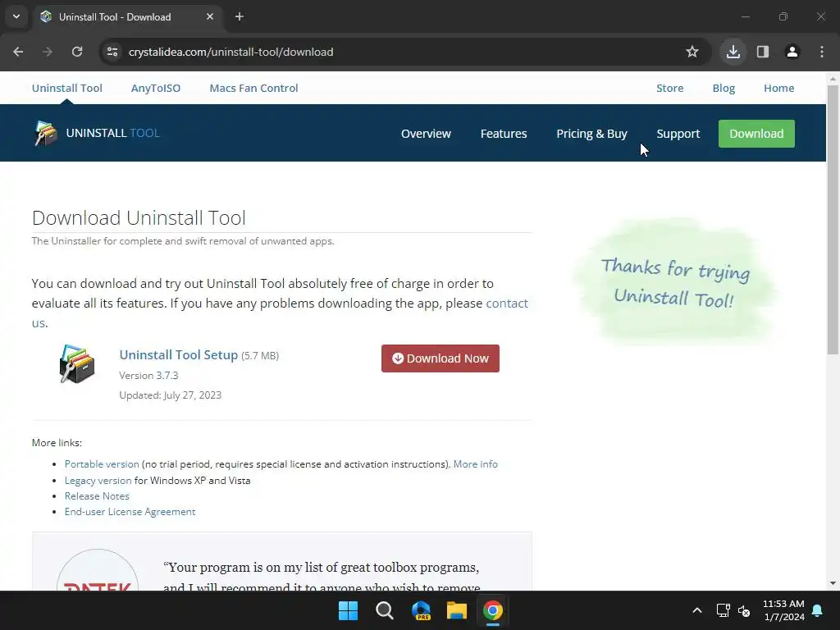Click the 'Download Uninstall Tool' heading text

(x=139, y=217)
